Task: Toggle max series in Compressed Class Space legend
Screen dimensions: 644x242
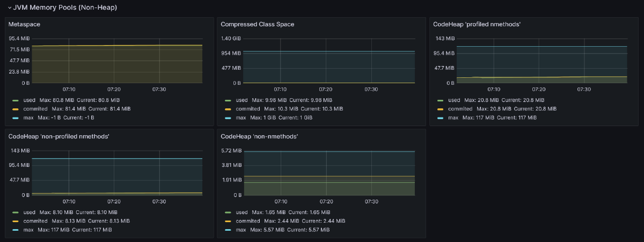Action: coord(241,118)
